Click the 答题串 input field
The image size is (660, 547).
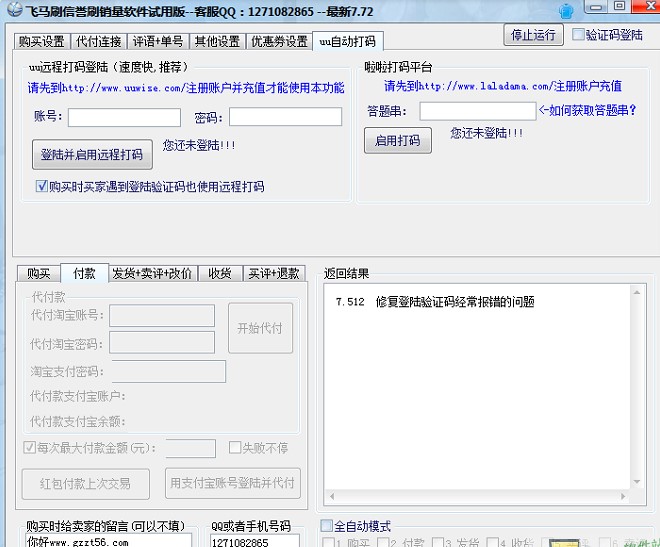tap(478, 111)
